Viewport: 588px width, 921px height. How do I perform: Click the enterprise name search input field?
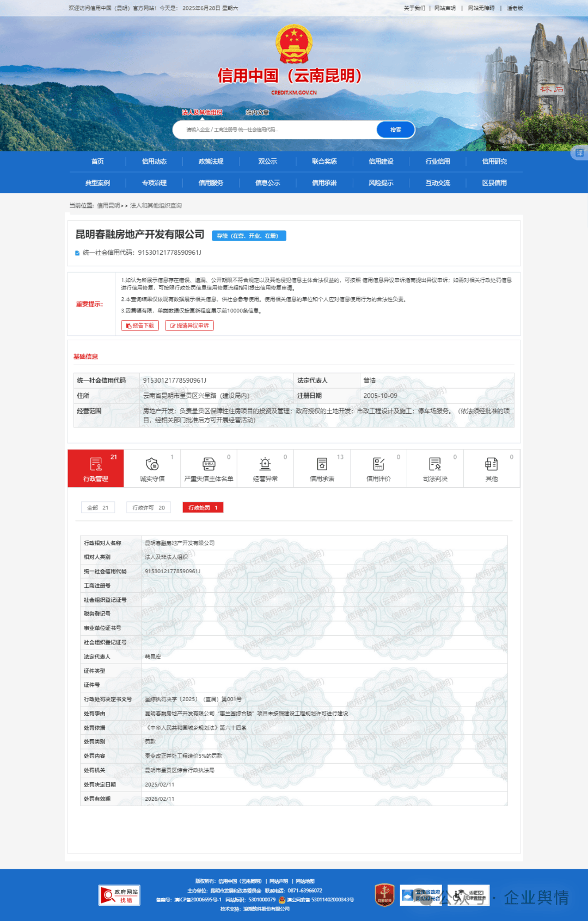(x=278, y=130)
